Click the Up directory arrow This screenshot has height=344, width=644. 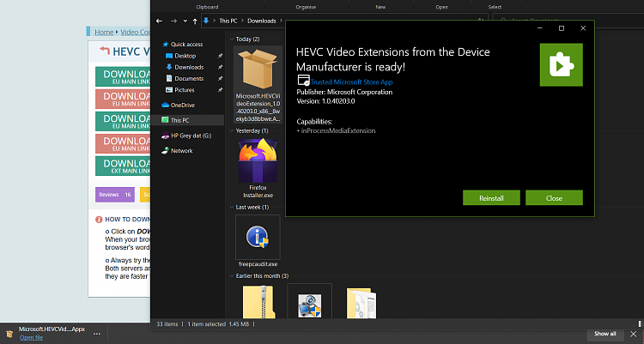coord(195,20)
